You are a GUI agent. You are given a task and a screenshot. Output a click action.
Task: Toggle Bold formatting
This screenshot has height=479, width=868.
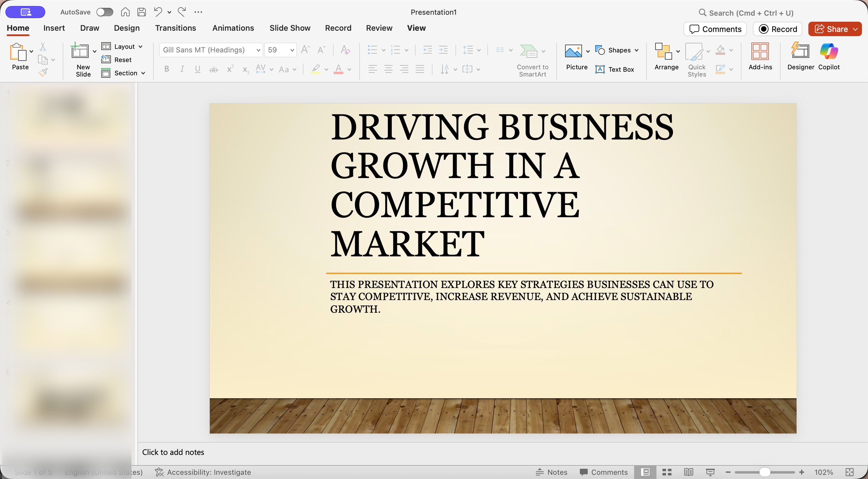point(166,69)
